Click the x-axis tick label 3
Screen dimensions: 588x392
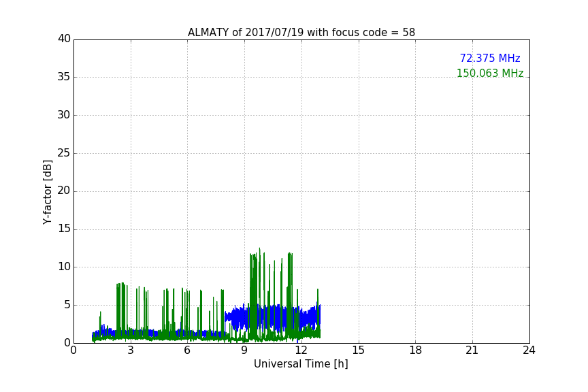tap(131, 350)
